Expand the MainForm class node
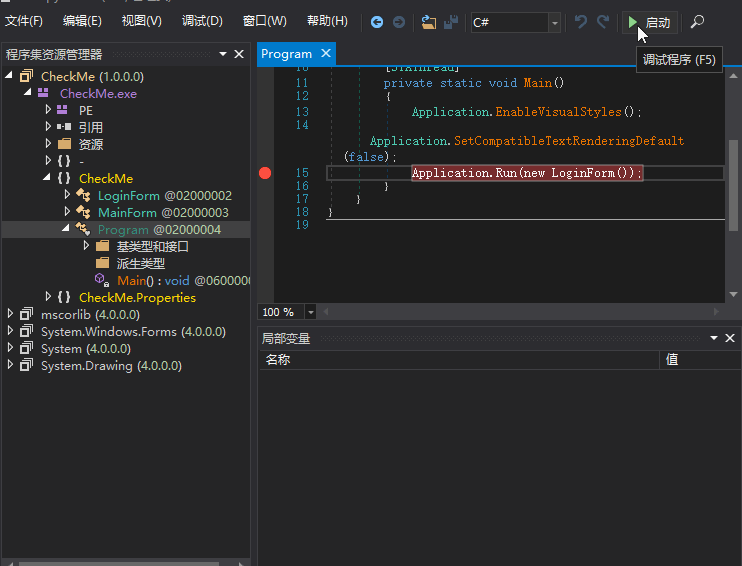Image resolution: width=742 pixels, height=566 pixels. tap(67, 212)
